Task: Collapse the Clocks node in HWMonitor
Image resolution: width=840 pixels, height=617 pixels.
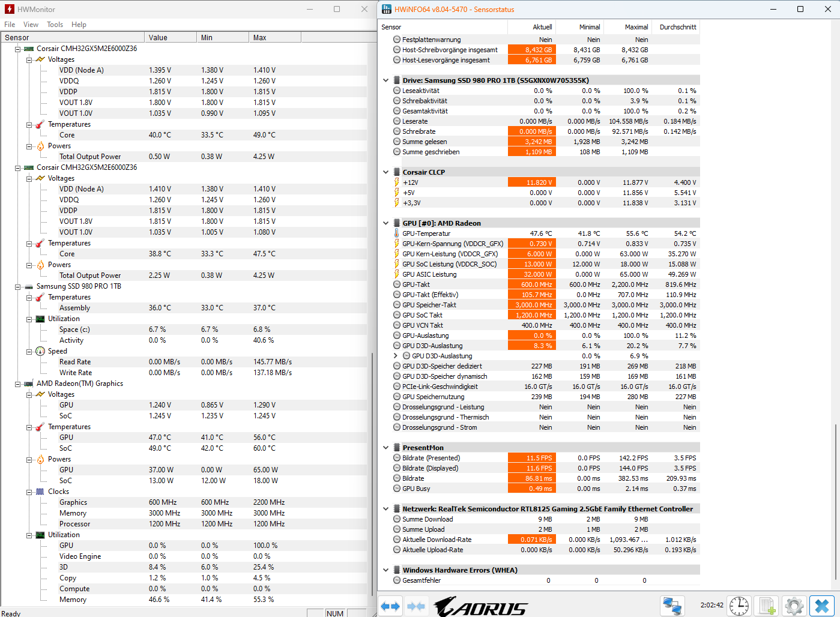Action: tap(29, 492)
